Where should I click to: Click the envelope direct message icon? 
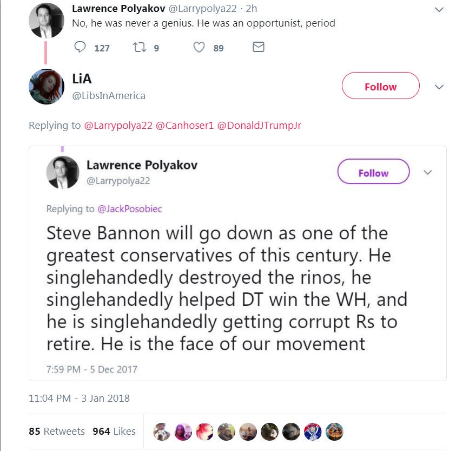tap(259, 48)
